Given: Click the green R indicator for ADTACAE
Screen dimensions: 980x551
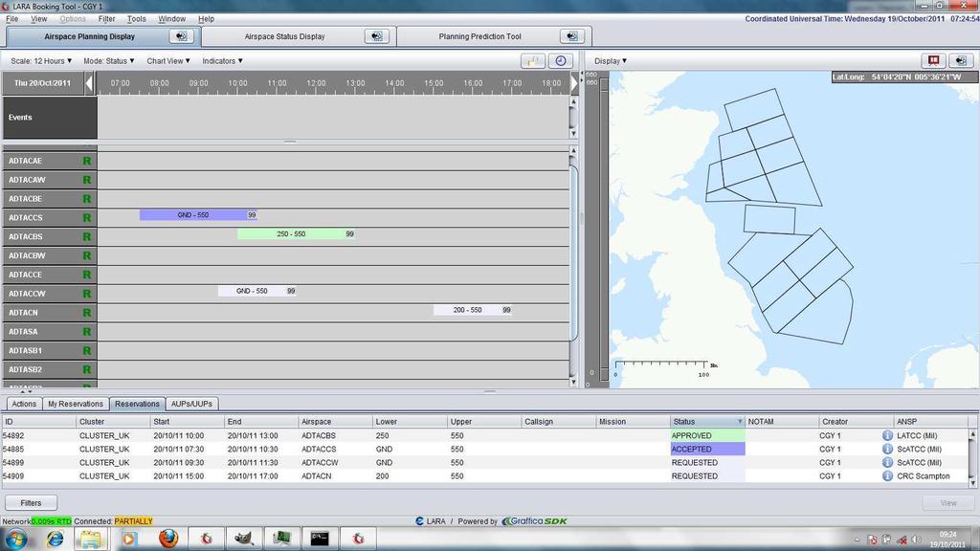Looking at the screenshot, I should (87, 161).
